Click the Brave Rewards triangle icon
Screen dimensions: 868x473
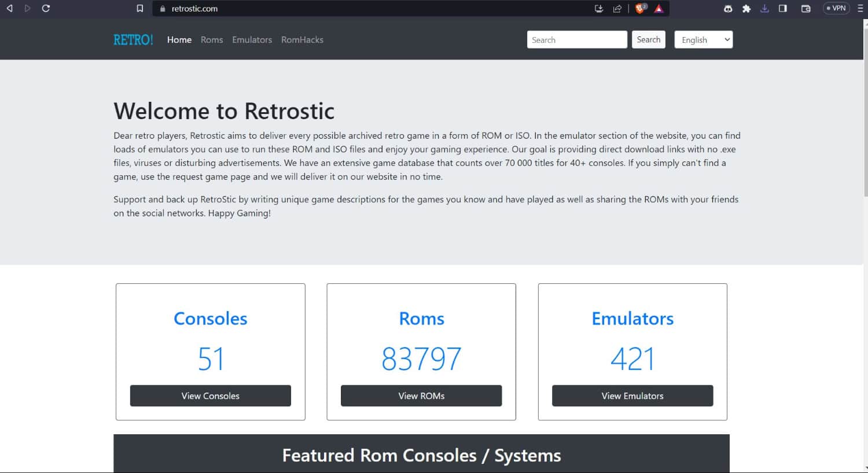coord(659,8)
